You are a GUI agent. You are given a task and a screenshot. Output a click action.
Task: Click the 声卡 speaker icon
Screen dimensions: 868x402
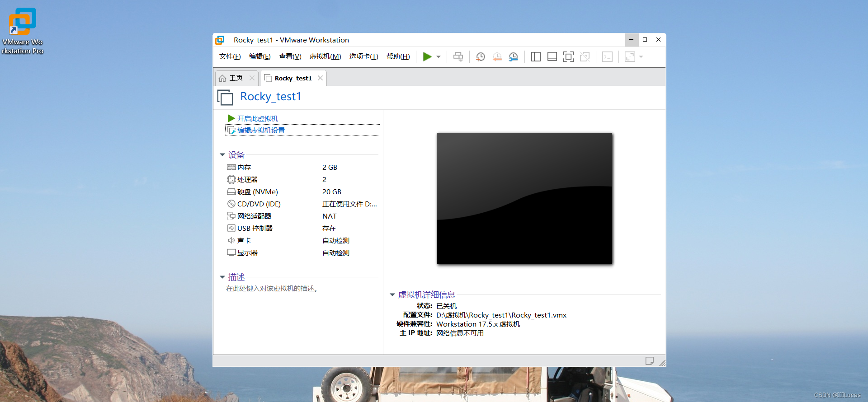[x=231, y=240]
